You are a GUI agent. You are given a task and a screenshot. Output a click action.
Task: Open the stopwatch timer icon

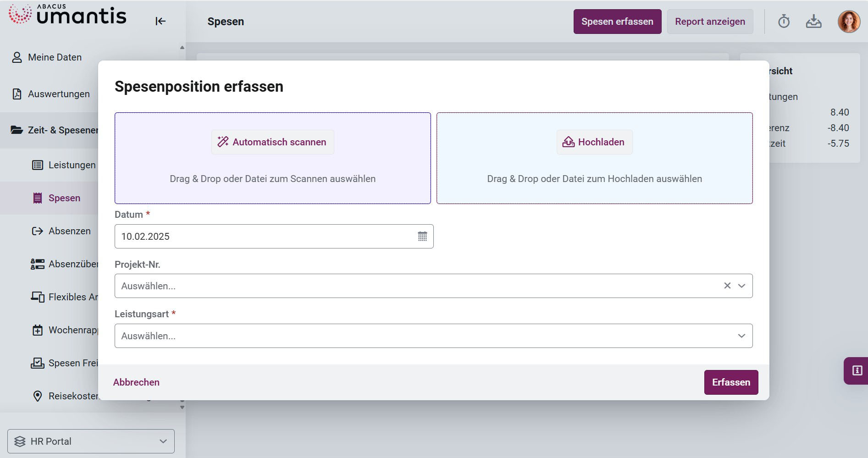784,22
